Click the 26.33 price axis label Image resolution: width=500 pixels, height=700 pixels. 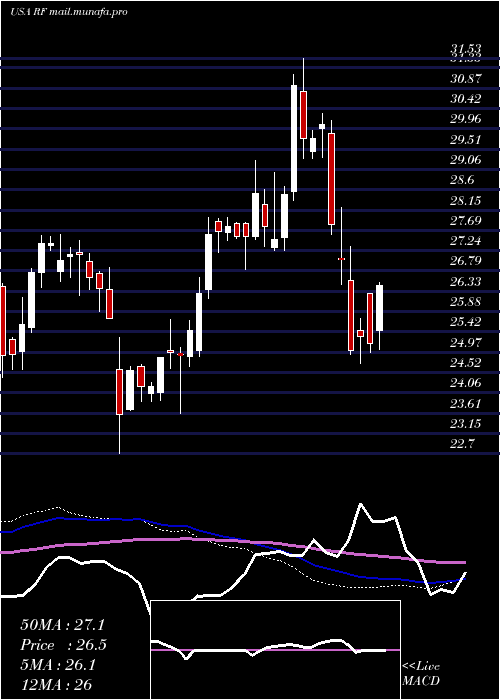[466, 281]
